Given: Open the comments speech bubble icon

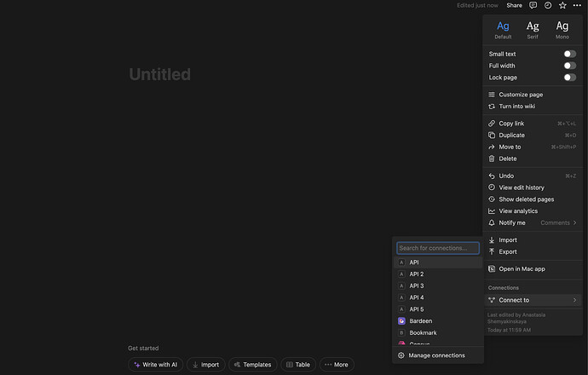Looking at the screenshot, I should pos(533,5).
